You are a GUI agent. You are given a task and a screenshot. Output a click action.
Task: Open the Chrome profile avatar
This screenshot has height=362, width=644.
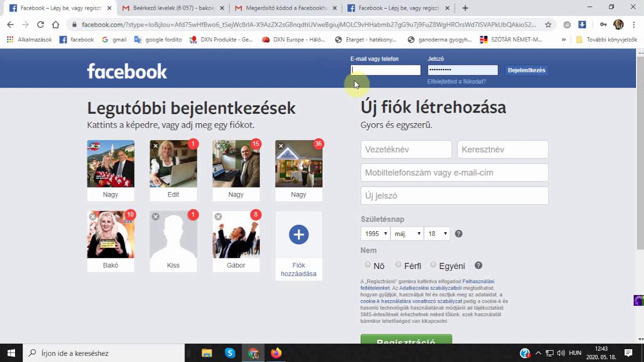tap(618, 24)
